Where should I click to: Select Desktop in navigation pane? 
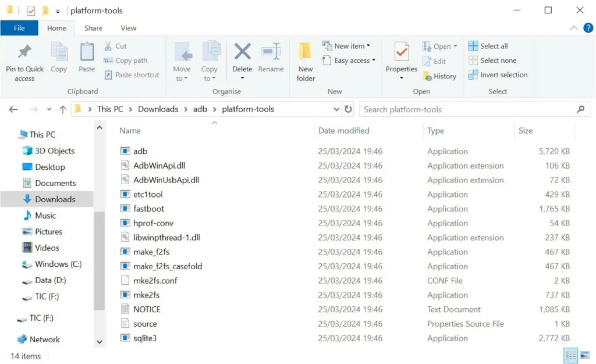coord(44,167)
